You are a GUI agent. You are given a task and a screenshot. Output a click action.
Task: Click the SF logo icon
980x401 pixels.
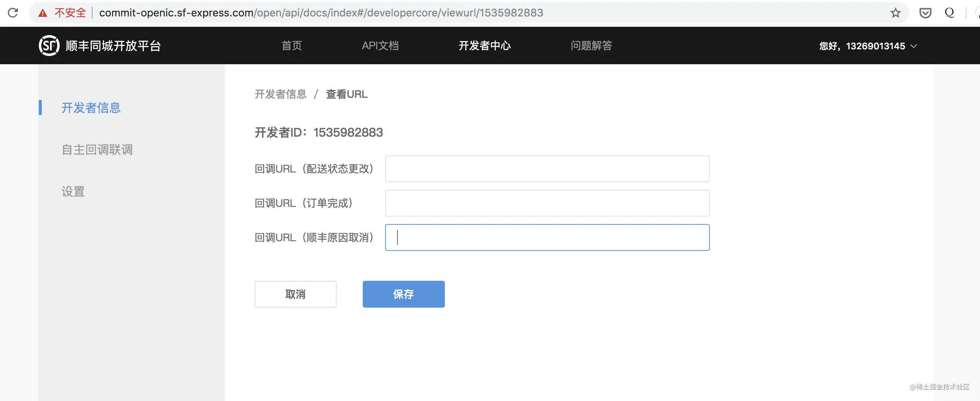click(x=49, y=46)
